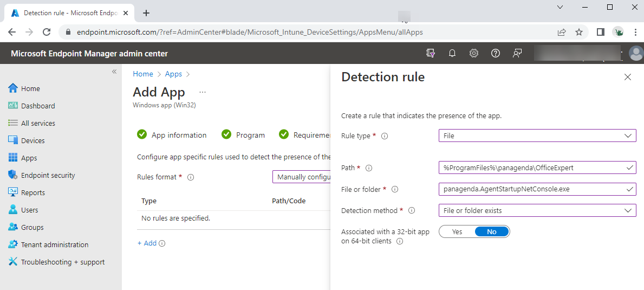This screenshot has height=290, width=644.
Task: Click the Add rule link
Action: coord(147,243)
